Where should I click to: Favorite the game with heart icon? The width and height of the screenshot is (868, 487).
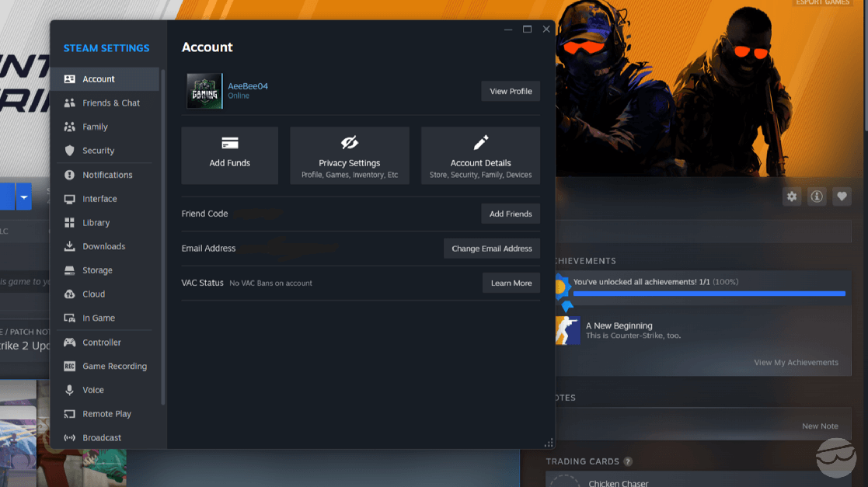tap(842, 197)
